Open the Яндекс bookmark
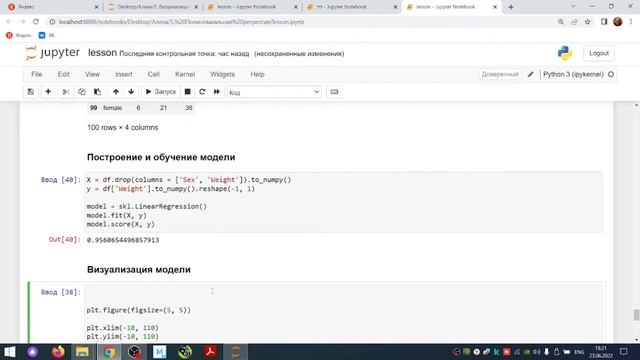 [x=19, y=35]
